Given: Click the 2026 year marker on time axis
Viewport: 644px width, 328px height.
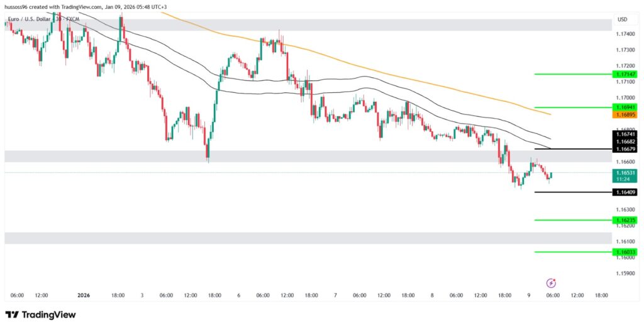Looking at the screenshot, I should (84, 295).
